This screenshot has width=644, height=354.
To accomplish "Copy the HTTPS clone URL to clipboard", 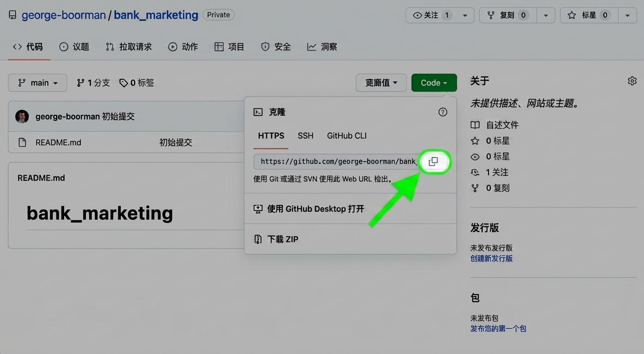I will [433, 162].
